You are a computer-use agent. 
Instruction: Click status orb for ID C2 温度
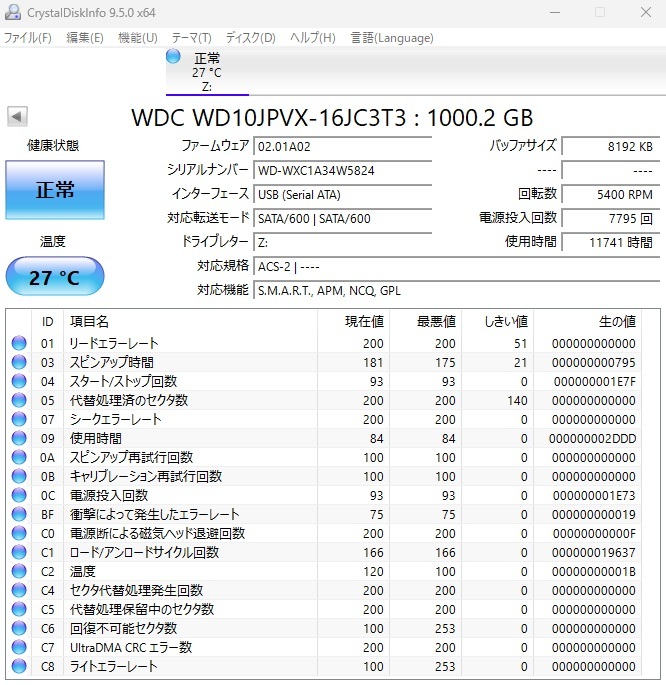(19, 571)
